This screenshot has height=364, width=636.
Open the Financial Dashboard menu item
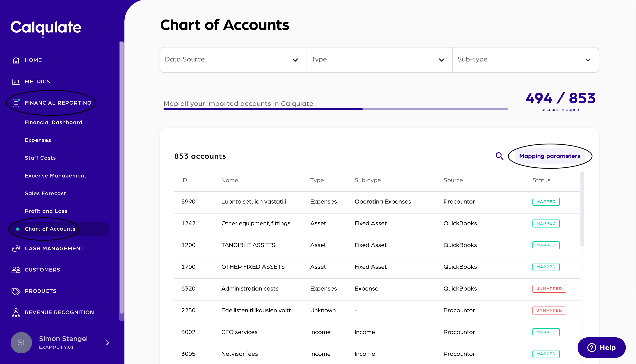click(53, 122)
